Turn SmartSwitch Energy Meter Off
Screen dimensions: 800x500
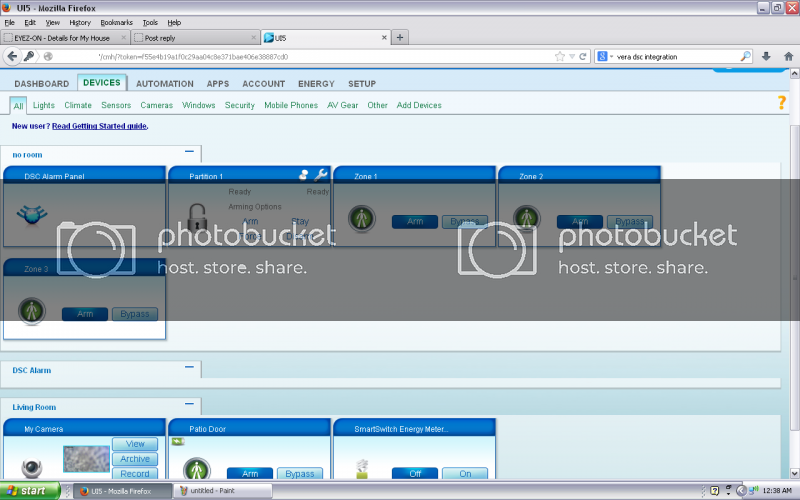[415, 473]
